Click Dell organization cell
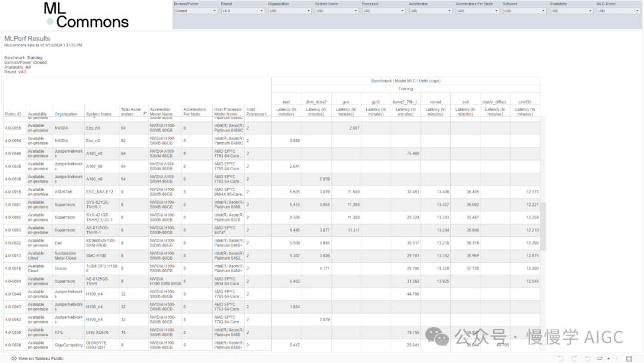644x363 pixels. click(x=58, y=243)
